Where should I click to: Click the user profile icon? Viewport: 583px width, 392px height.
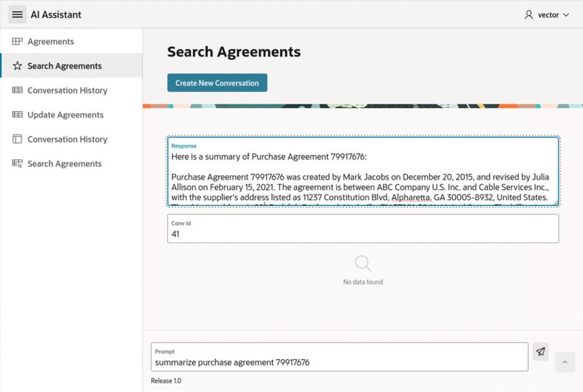pyautogui.click(x=529, y=14)
